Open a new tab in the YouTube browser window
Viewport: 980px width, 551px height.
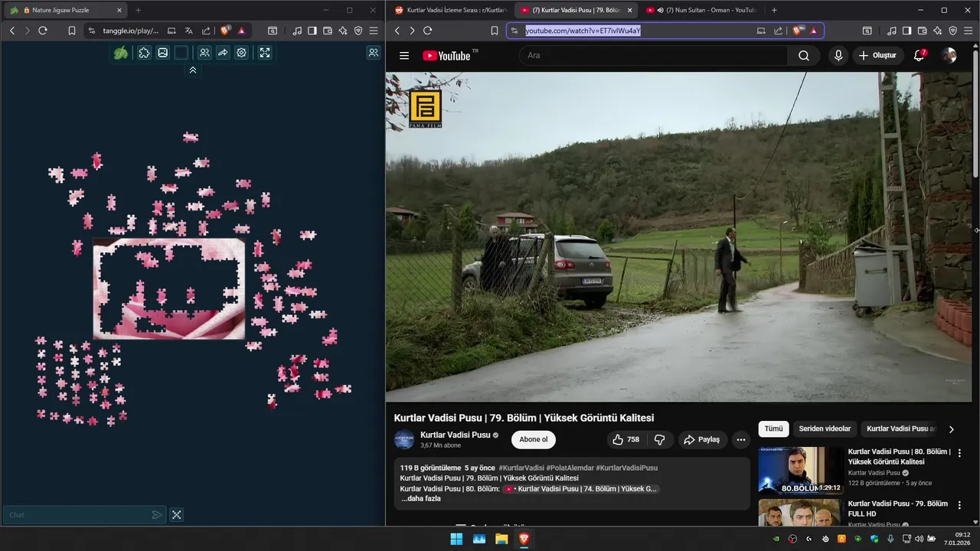pos(774,10)
